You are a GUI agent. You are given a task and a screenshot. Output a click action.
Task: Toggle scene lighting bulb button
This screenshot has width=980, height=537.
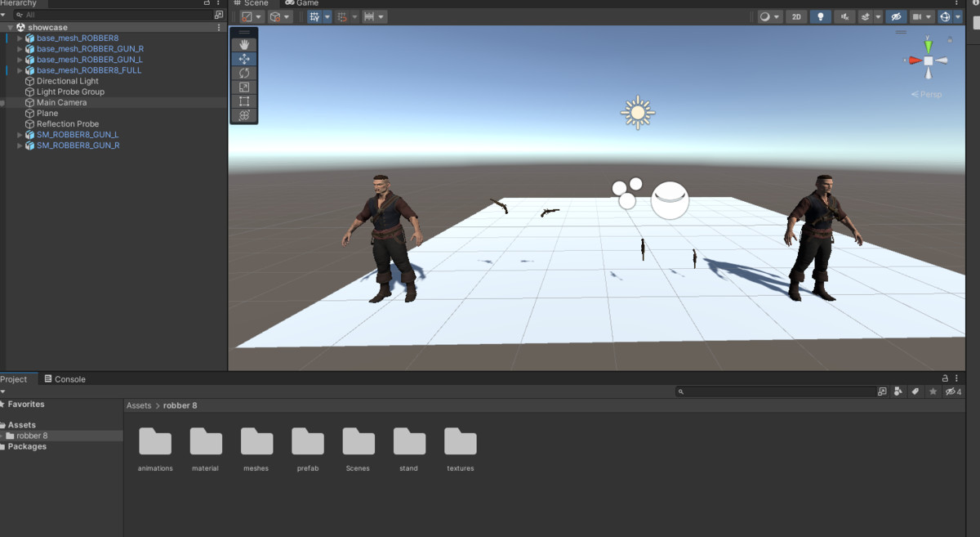pos(820,16)
